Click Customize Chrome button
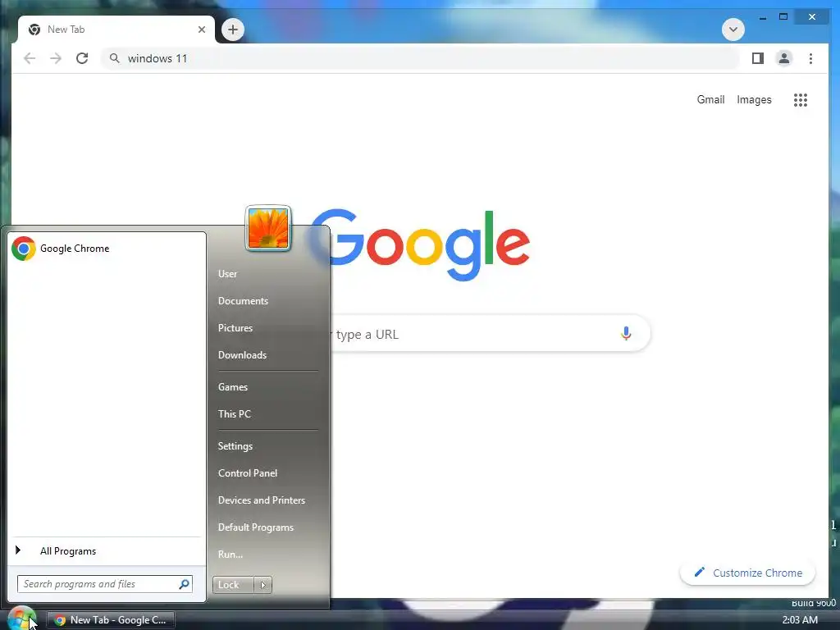This screenshot has width=840, height=630. tap(748, 573)
